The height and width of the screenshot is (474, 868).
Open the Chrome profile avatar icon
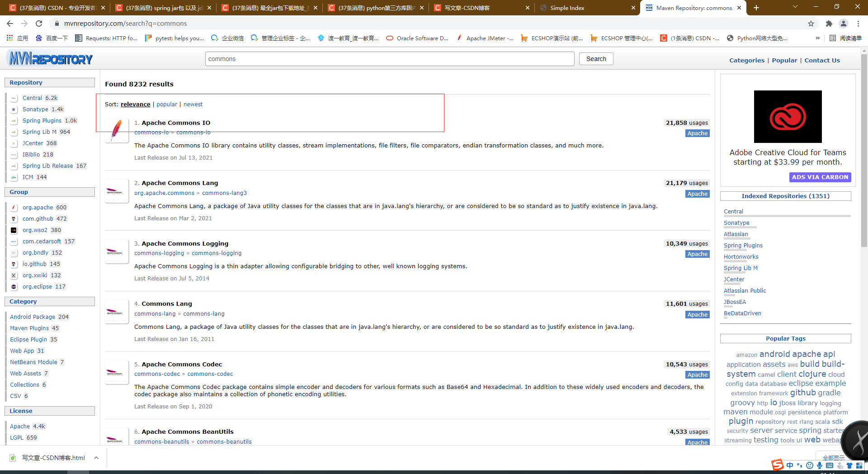[844, 24]
